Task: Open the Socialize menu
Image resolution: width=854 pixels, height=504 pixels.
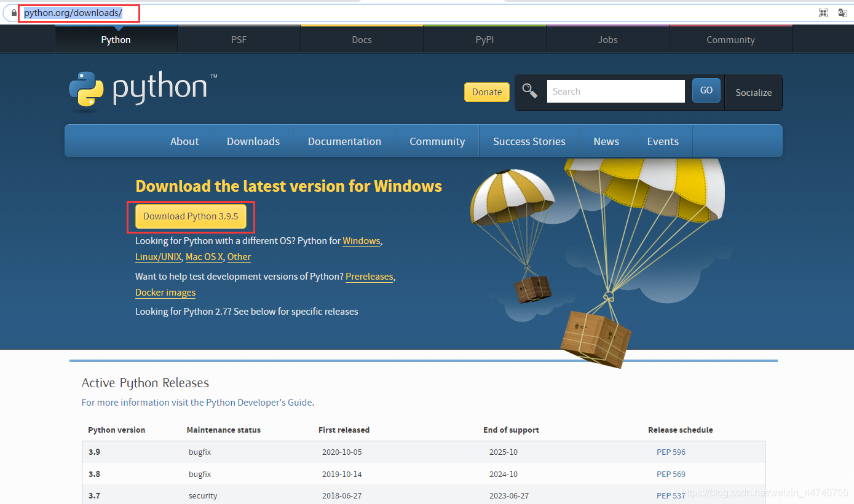Action: point(753,92)
